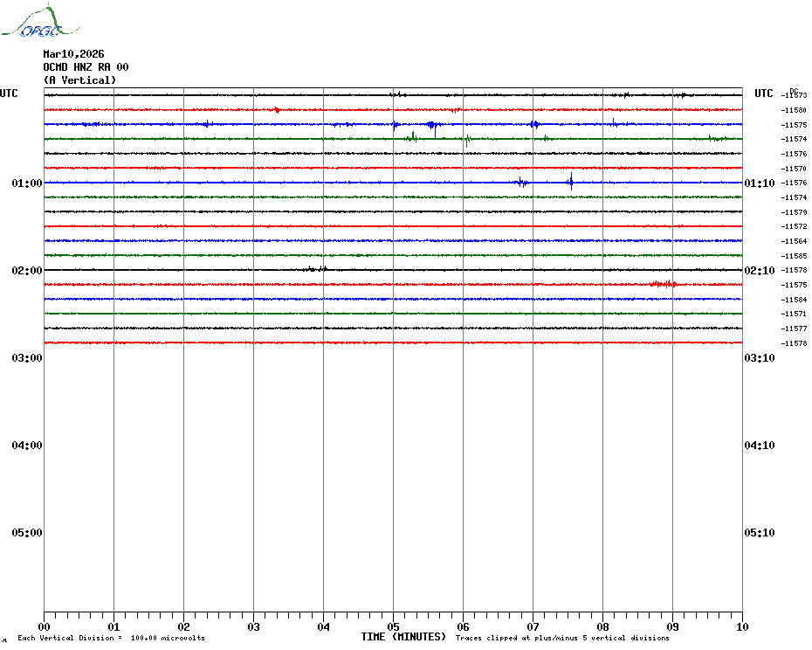Click the (A Vertical) channel label
812x650 pixels.
pyautogui.click(x=79, y=80)
